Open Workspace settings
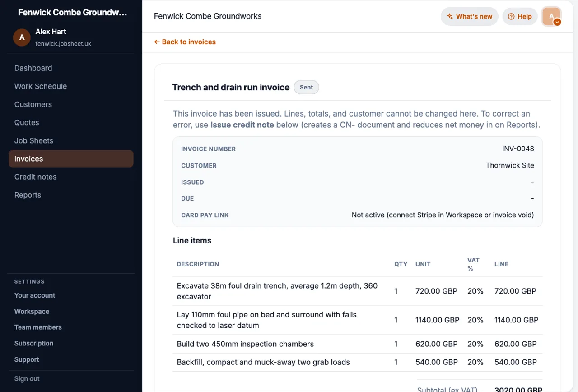Viewport: 578px width, 392px height. click(32, 312)
